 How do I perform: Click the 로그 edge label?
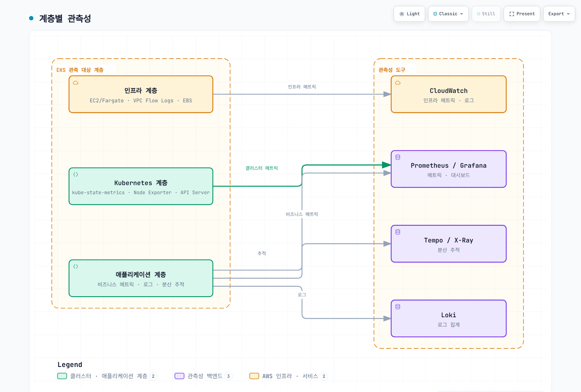pyautogui.click(x=302, y=295)
